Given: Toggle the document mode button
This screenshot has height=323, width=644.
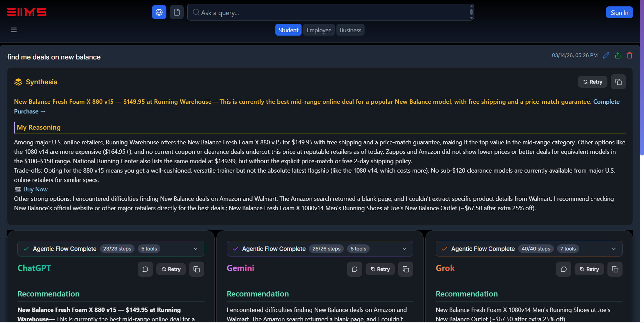Looking at the screenshot, I should coord(177,12).
